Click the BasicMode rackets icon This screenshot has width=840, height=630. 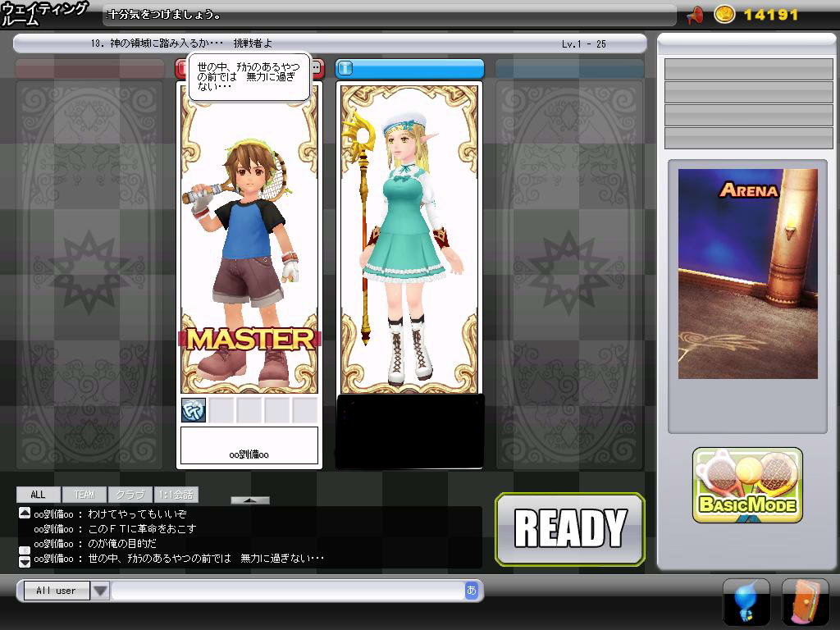click(747, 486)
